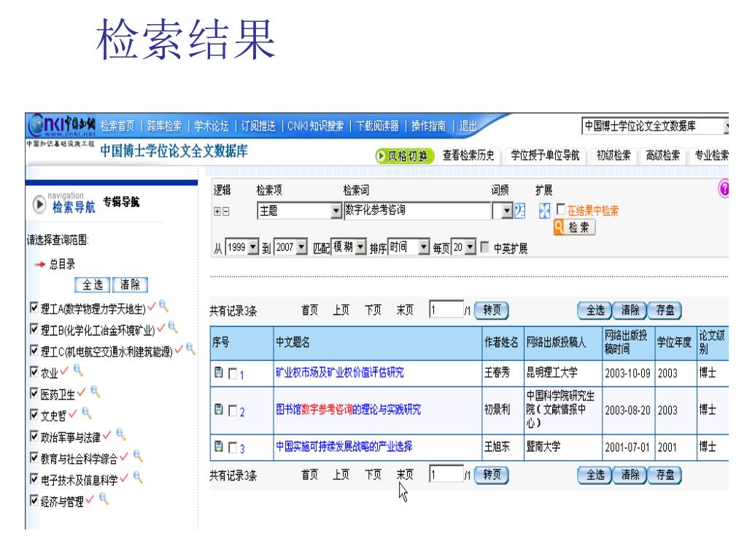
Task: Click the magnifier icon next to 理工B
Action: pos(173,327)
